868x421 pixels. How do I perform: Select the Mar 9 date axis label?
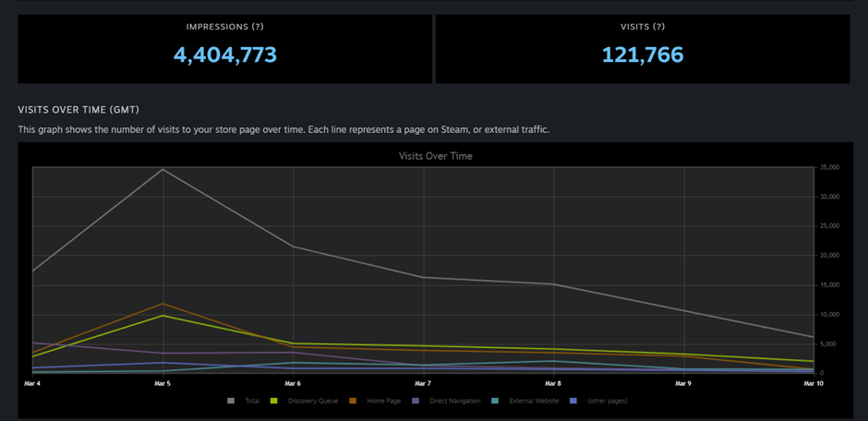(x=683, y=382)
